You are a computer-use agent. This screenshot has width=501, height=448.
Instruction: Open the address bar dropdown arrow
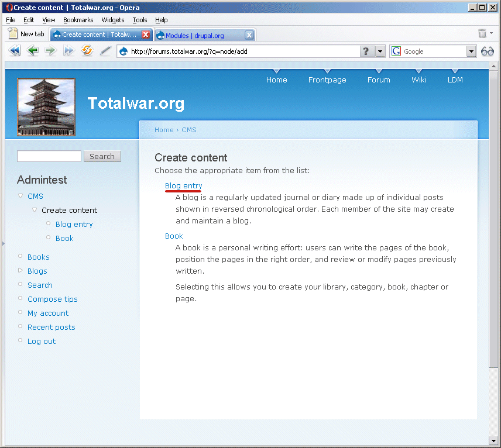380,51
